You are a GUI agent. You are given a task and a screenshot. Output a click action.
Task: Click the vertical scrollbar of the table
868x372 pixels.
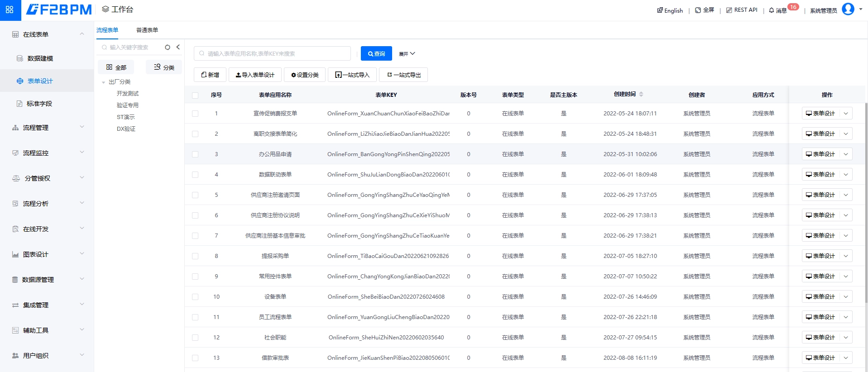[866, 204]
